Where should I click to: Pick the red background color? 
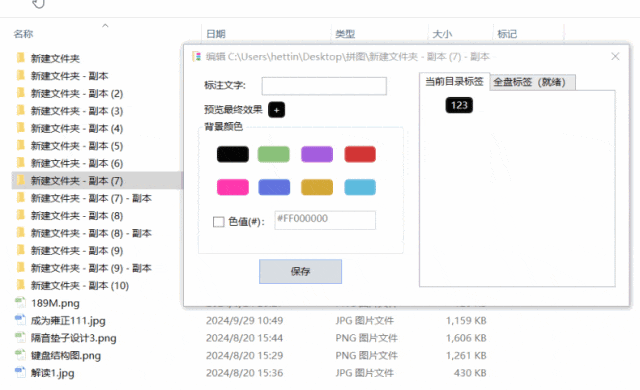[360, 154]
